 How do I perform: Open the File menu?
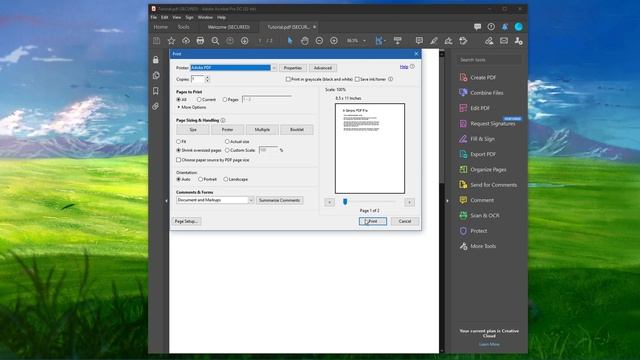pyautogui.click(x=153, y=18)
